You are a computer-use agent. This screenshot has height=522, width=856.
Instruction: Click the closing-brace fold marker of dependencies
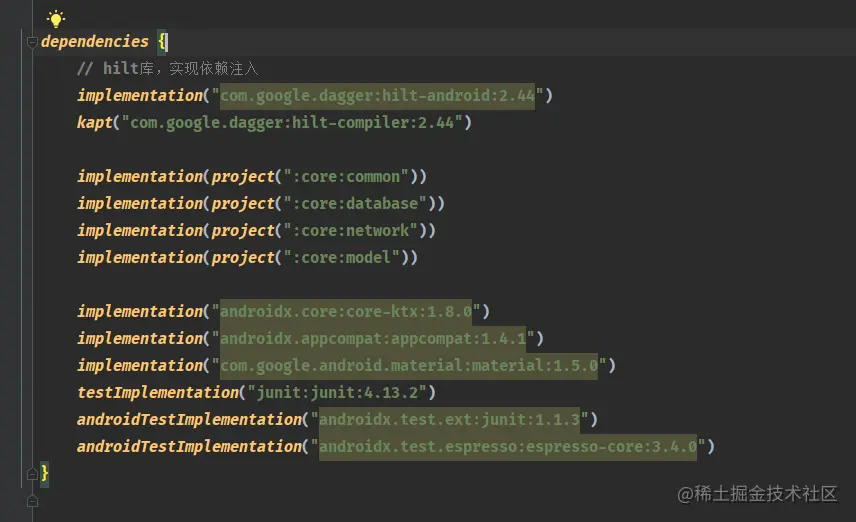[x=32, y=473]
